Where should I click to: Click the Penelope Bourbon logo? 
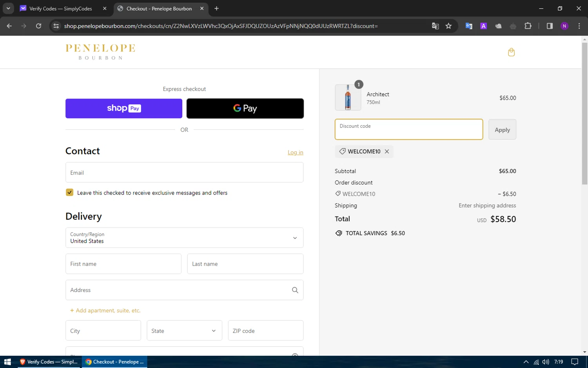click(100, 52)
